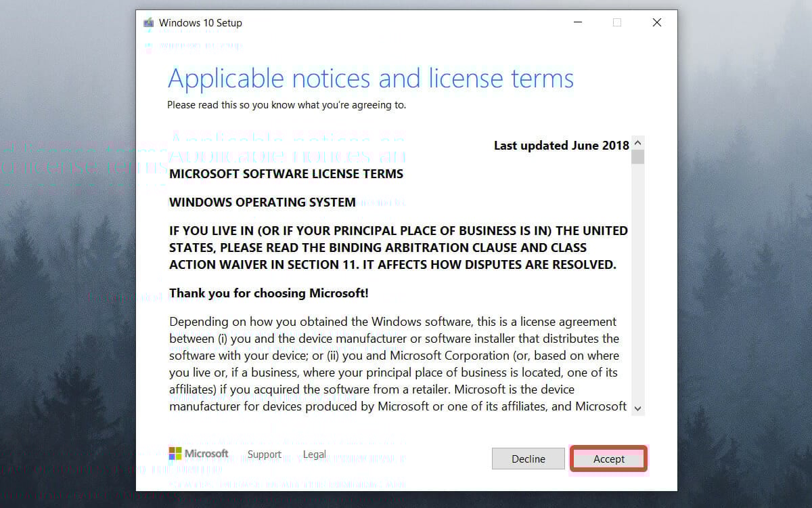The width and height of the screenshot is (812, 508).
Task: Click the binding arbitration clause paragraph
Action: tap(399, 248)
